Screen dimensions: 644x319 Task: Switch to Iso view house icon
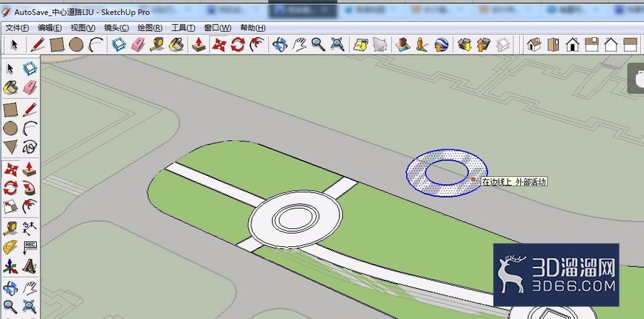pyautogui.click(x=533, y=44)
